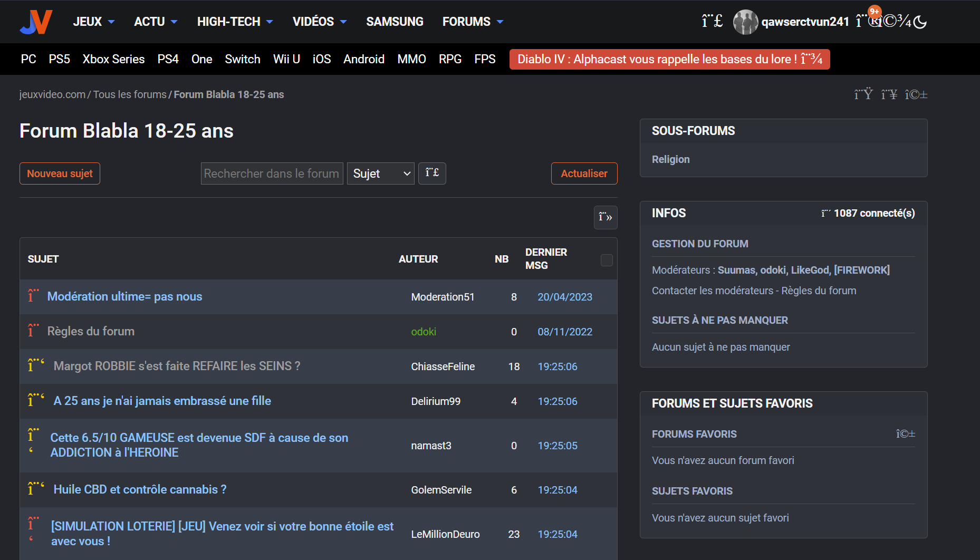Image resolution: width=980 pixels, height=560 pixels.
Task: Open the qawserctvun241 profile avatar
Action: click(745, 22)
